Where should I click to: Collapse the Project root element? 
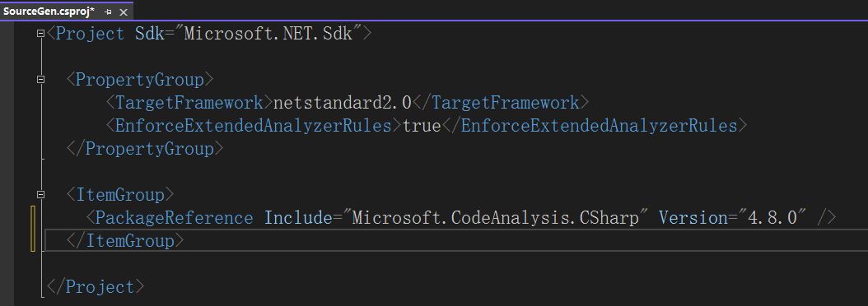[x=40, y=34]
